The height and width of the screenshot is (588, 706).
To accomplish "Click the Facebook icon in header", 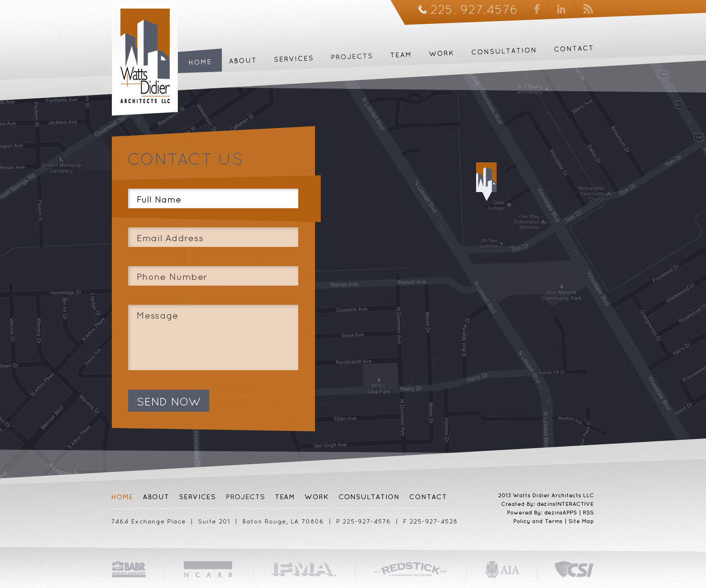I will 537,9.
